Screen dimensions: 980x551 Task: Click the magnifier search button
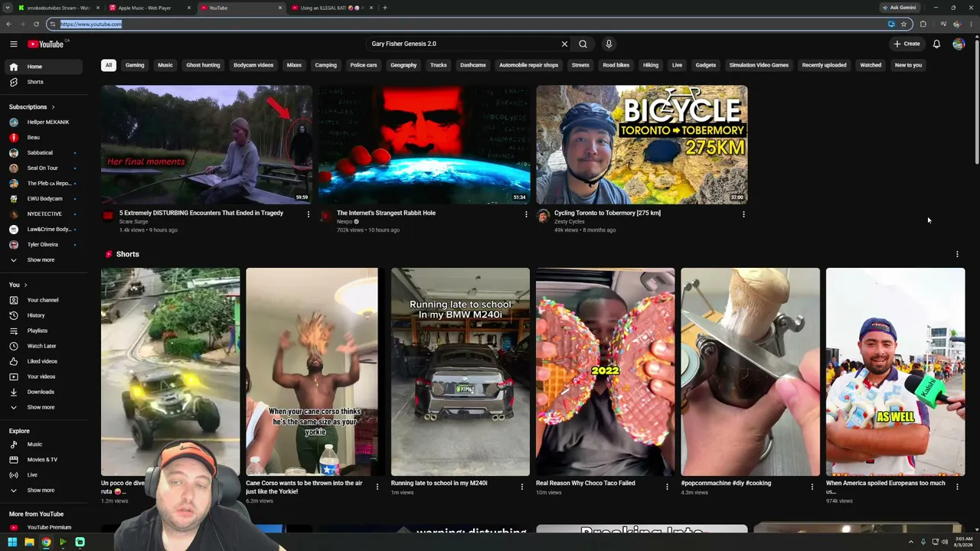(583, 44)
